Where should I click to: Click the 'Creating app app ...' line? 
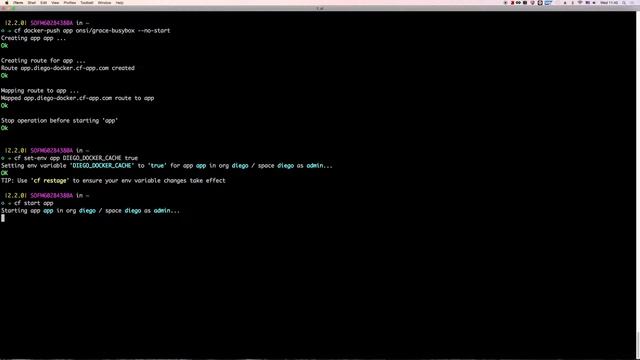click(x=33, y=38)
